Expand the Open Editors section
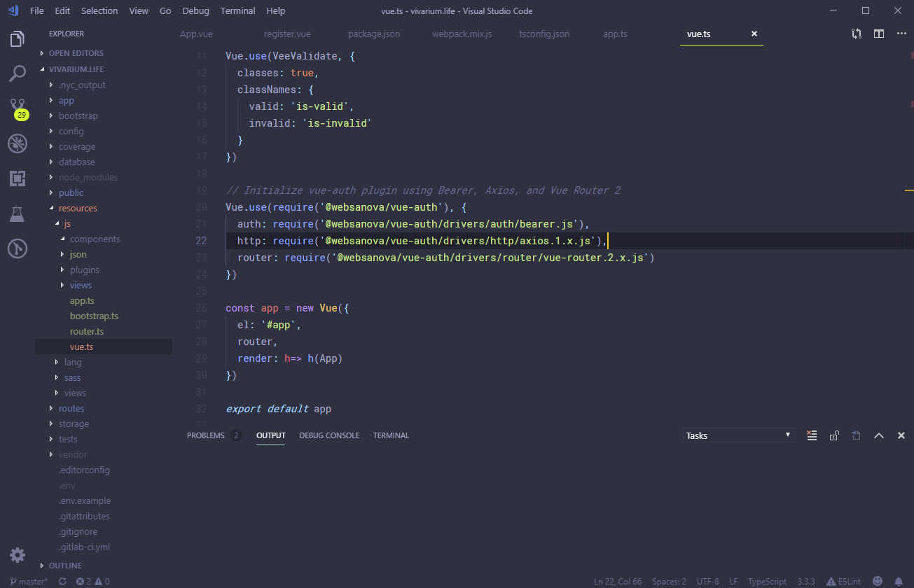Image resolution: width=914 pixels, height=588 pixels. coord(76,53)
